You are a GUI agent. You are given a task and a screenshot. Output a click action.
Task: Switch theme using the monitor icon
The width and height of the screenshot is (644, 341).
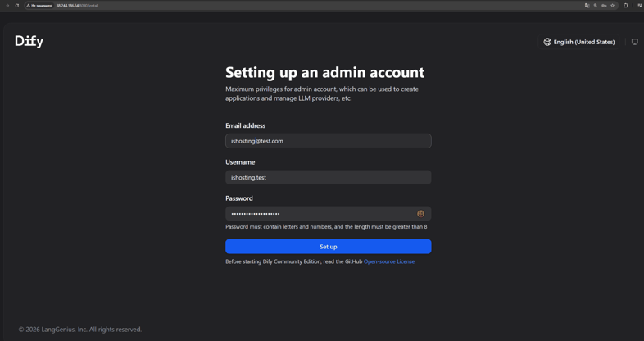coord(634,42)
